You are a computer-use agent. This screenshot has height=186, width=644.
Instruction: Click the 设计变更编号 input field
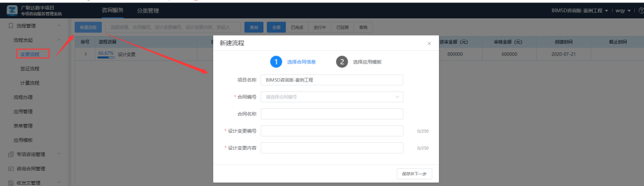coord(332,131)
